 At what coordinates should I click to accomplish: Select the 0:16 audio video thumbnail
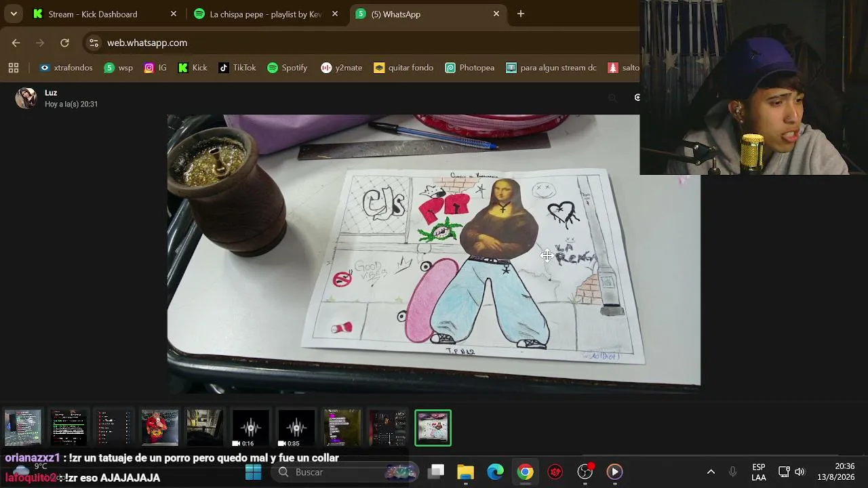point(251,428)
